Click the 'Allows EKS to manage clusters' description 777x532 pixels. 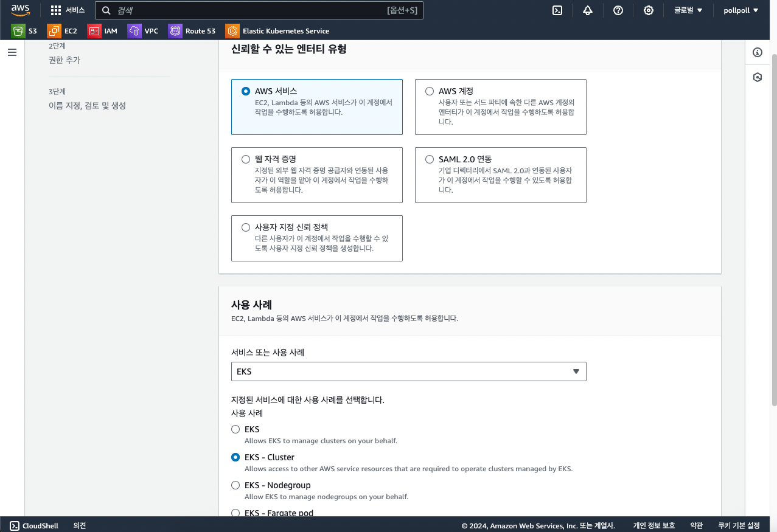[x=321, y=441]
